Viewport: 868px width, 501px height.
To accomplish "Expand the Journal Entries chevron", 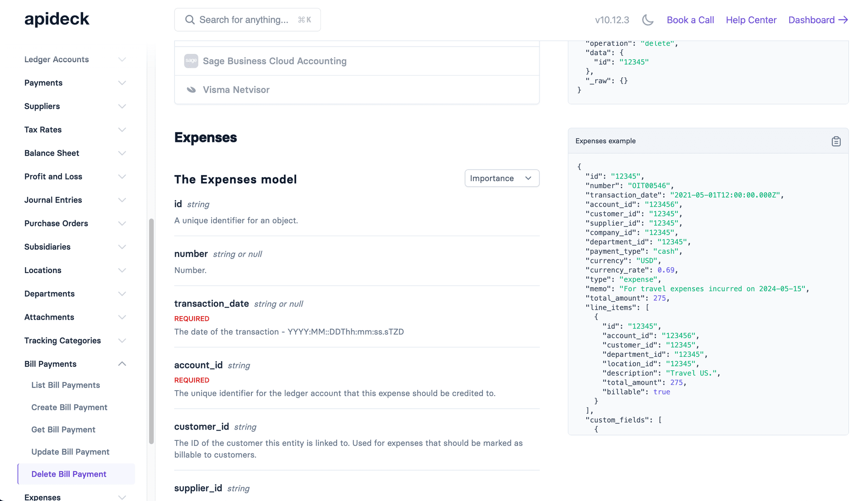I will (x=122, y=200).
